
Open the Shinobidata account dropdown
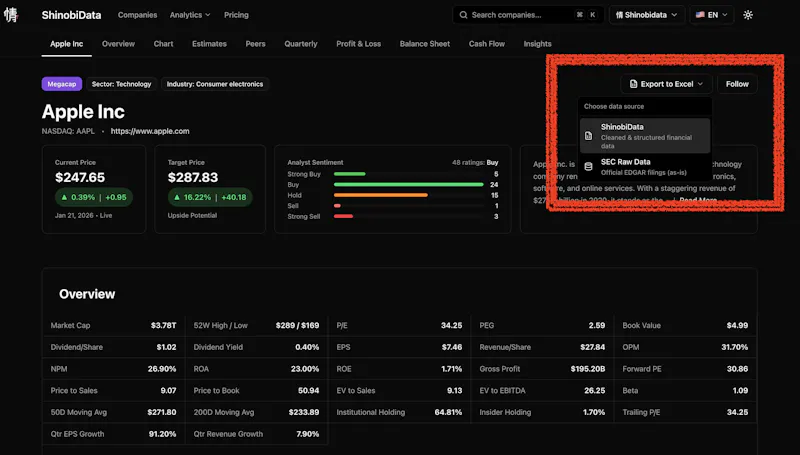646,15
